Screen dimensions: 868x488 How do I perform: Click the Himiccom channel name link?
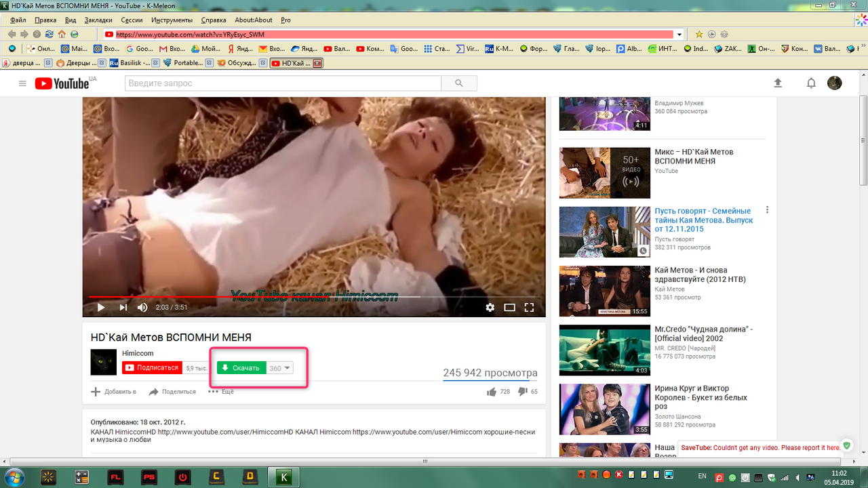click(138, 354)
